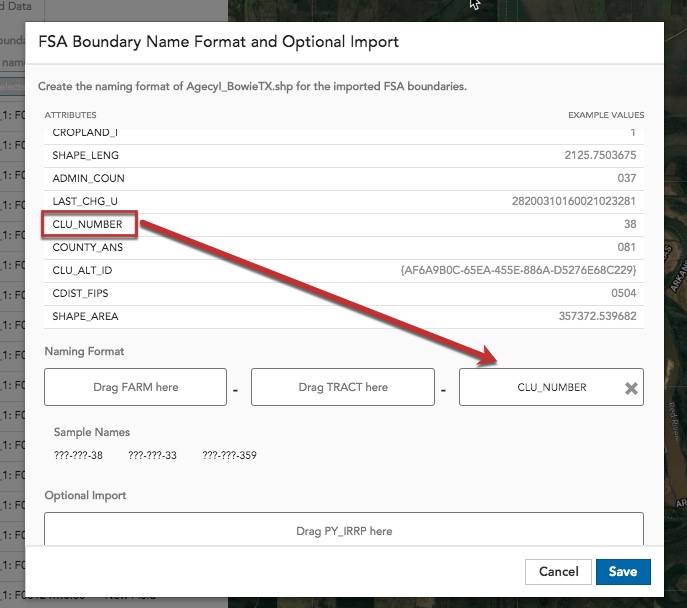Click the sample name ending in 38
This screenshot has width=687, height=608.
(x=78, y=455)
